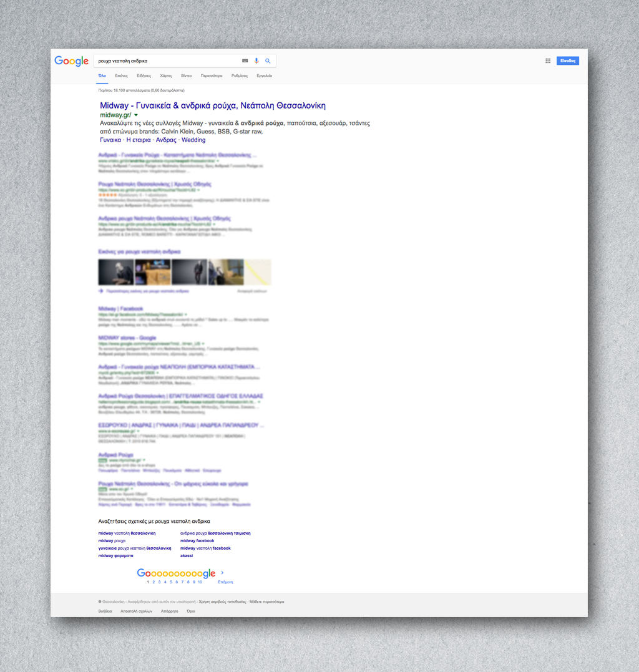This screenshot has height=672, width=639.
Task: Click the arrow icon beside more images link
Action: point(100,291)
